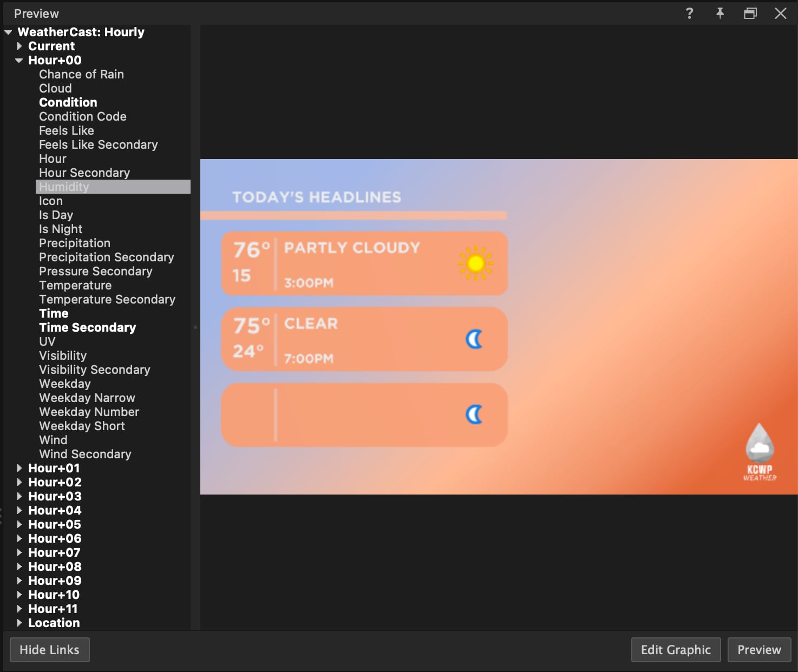Click the sun icon on Partly Cloudy card
The height and width of the screenshot is (672, 798).
[475, 263]
